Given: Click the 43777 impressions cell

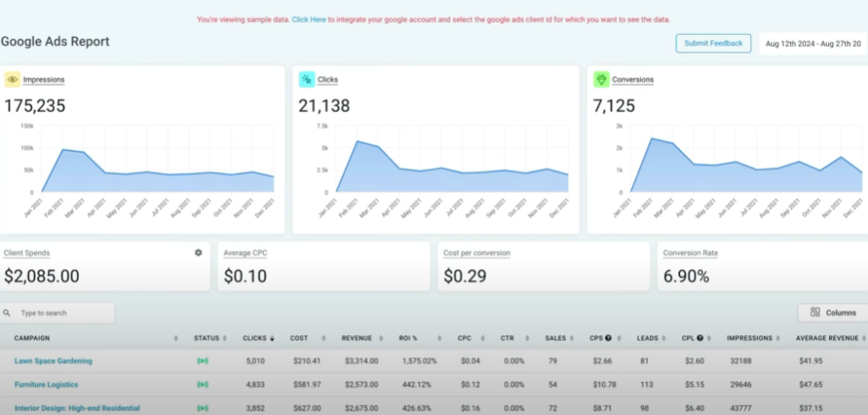Looking at the screenshot, I should click(x=741, y=408).
